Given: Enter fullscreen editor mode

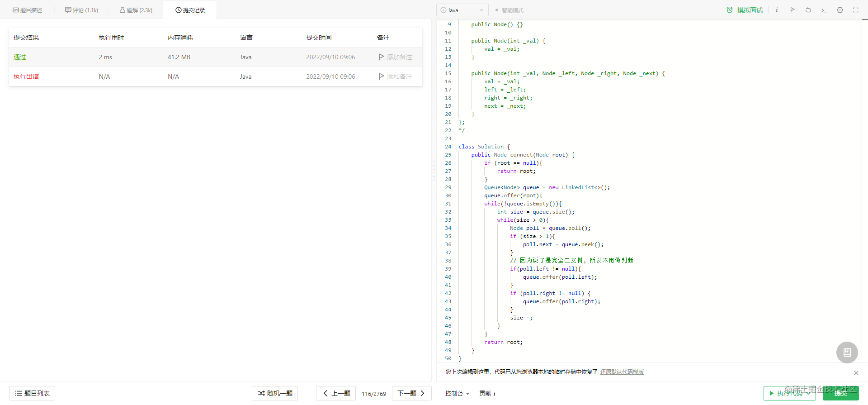Looking at the screenshot, I should 856,10.
